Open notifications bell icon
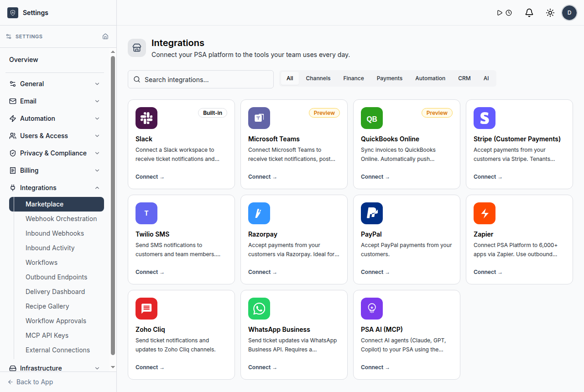The width and height of the screenshot is (584, 392). (529, 13)
